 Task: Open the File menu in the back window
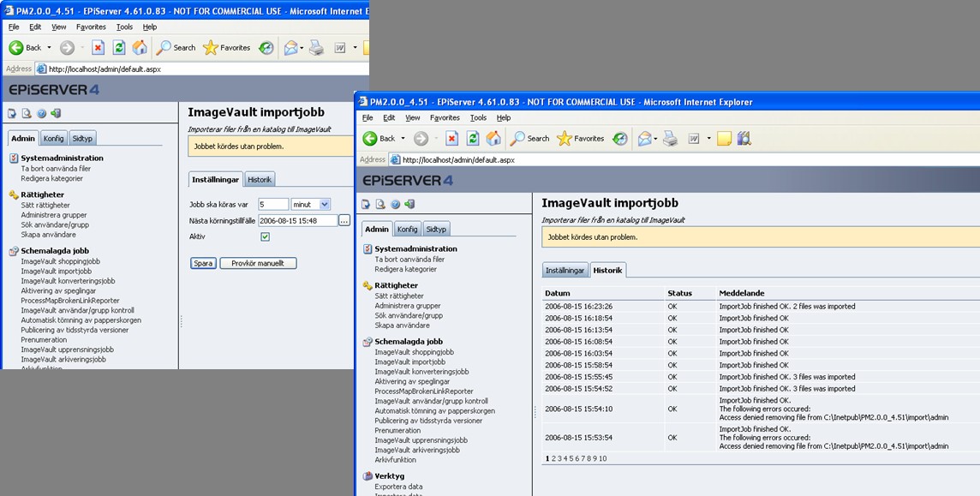tap(14, 27)
